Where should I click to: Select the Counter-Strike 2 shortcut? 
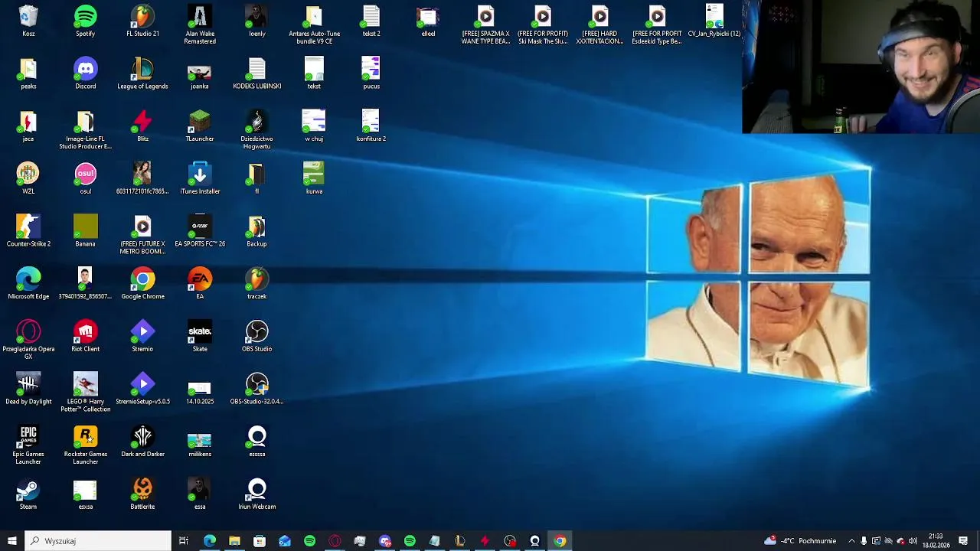tap(28, 231)
